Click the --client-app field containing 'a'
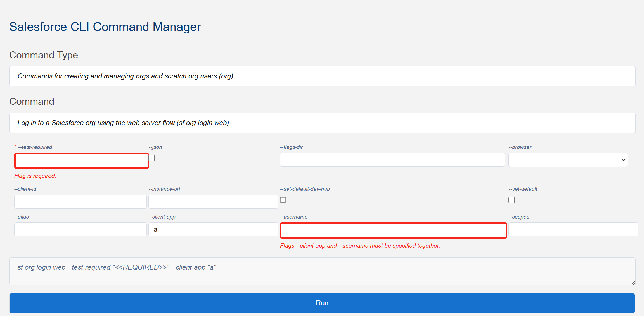This screenshot has height=316, width=644. (x=213, y=229)
